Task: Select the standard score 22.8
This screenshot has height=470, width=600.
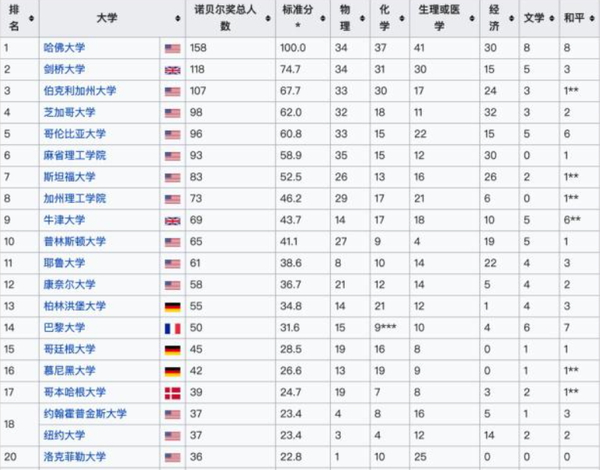Action: 290,457
